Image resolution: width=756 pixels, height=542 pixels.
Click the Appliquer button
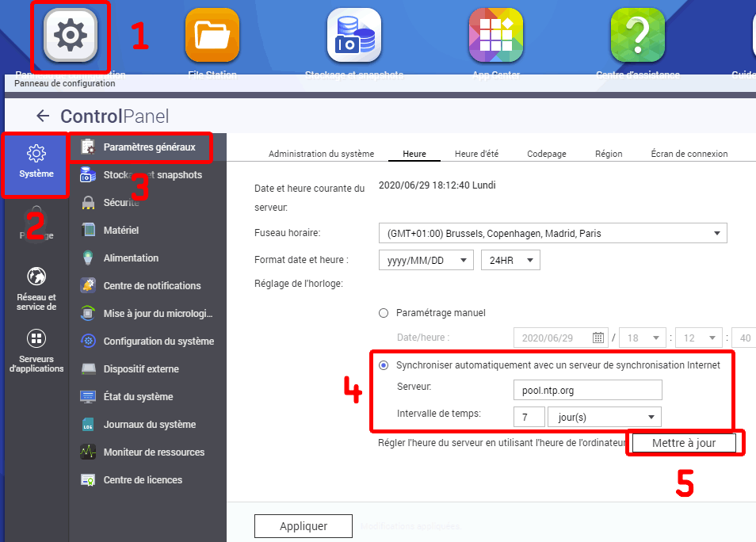click(x=302, y=526)
